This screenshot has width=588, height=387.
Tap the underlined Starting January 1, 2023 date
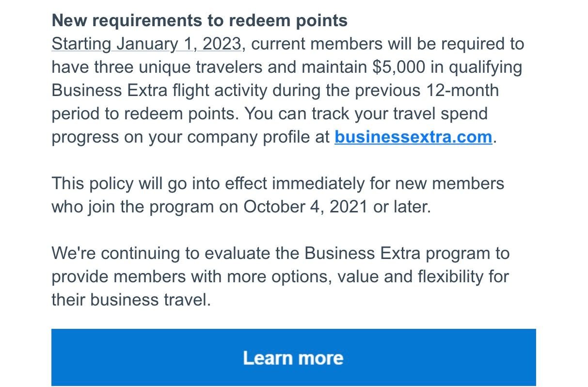pos(146,44)
